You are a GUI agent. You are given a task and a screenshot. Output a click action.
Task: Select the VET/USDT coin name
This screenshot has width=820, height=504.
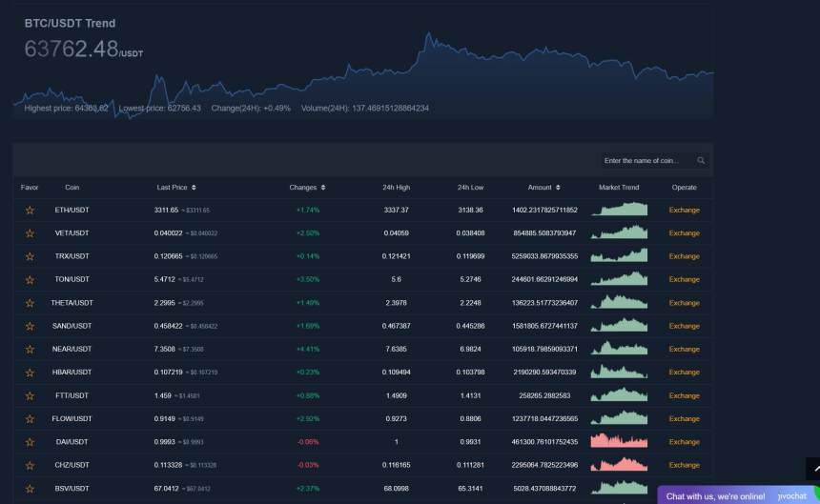coord(72,233)
